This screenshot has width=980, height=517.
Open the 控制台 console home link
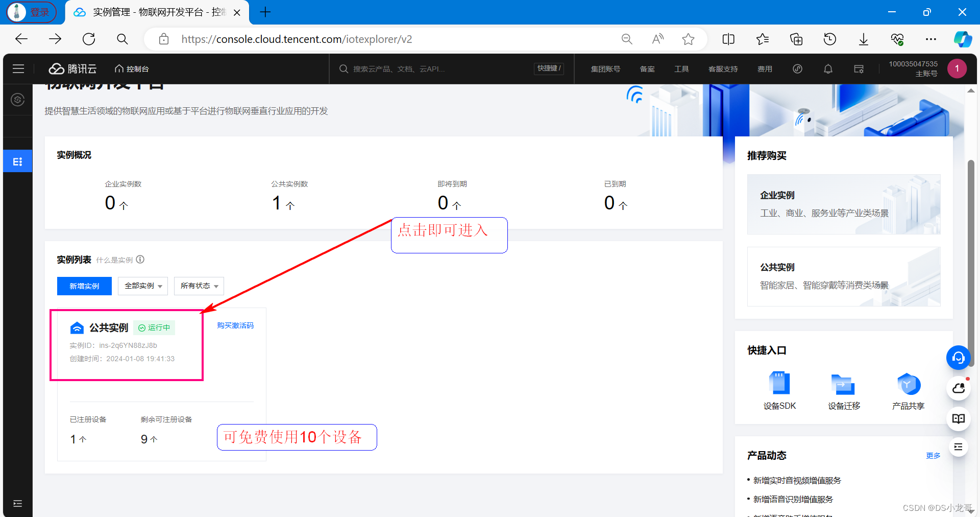tap(132, 68)
